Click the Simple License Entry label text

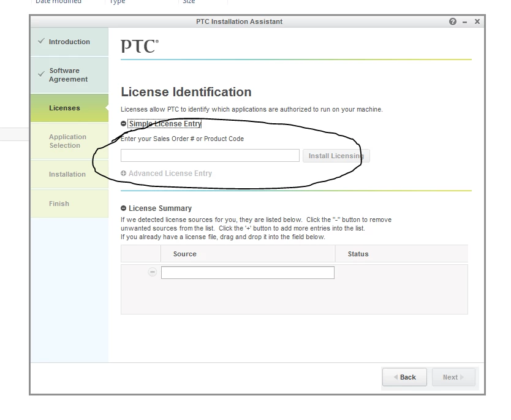165,124
